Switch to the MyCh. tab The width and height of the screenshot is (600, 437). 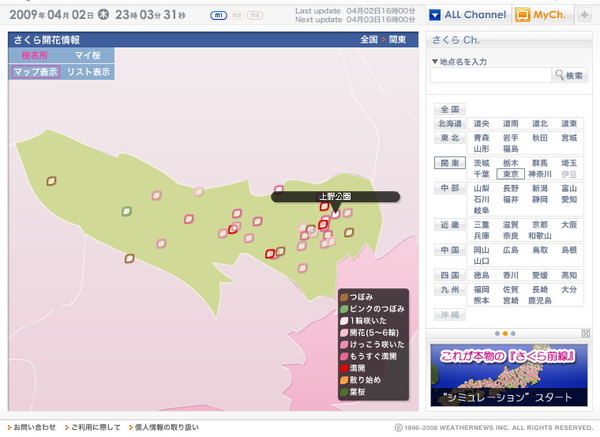click(x=543, y=15)
